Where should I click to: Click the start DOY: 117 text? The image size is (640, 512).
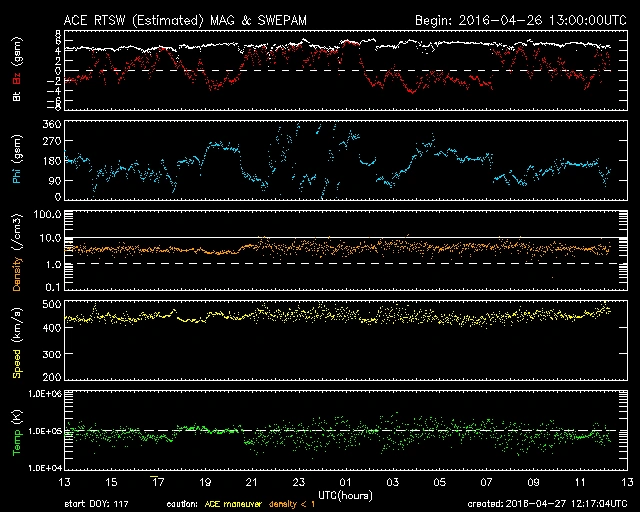click(x=97, y=504)
